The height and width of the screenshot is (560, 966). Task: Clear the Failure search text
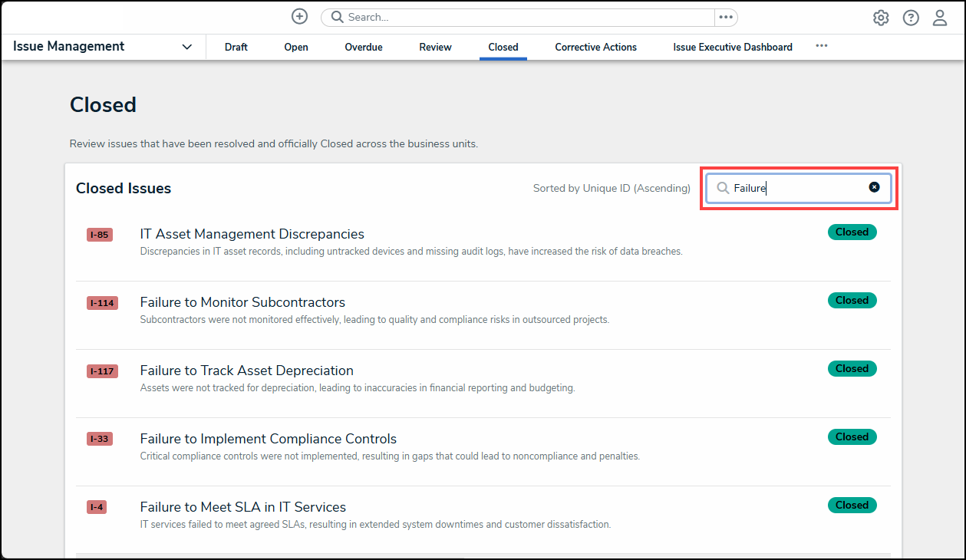(x=874, y=187)
